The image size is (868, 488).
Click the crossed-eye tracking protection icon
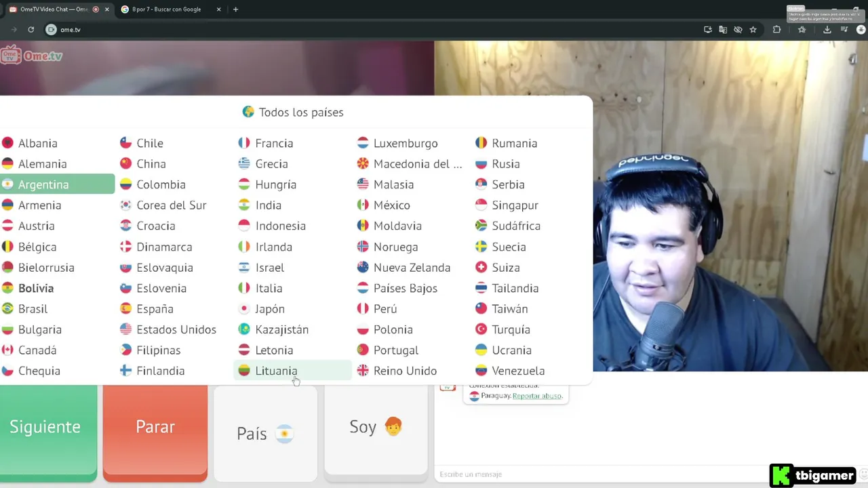(x=738, y=30)
